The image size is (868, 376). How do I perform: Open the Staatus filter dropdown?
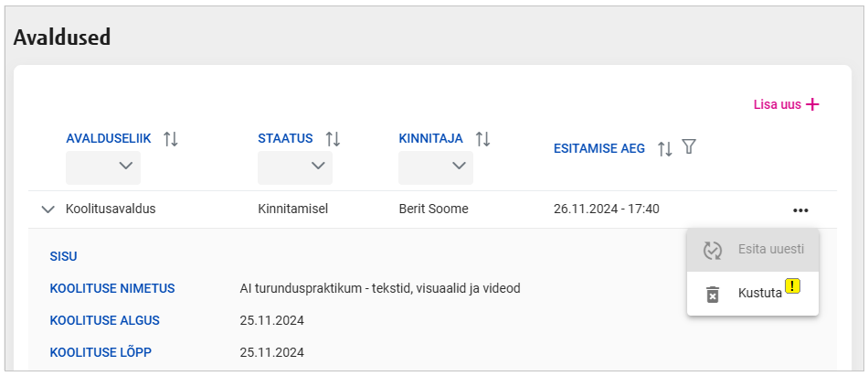pyautogui.click(x=295, y=167)
